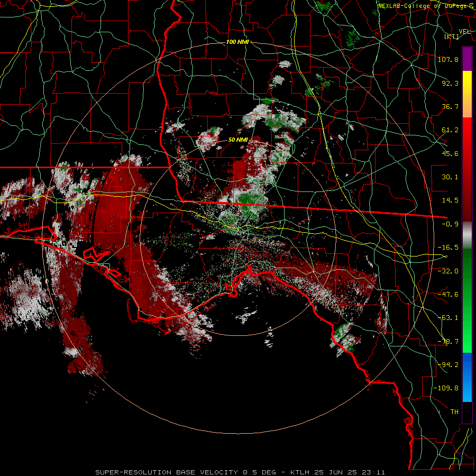Click the 100 NMI range ring label
This screenshot has width=476, height=476.
point(237,42)
